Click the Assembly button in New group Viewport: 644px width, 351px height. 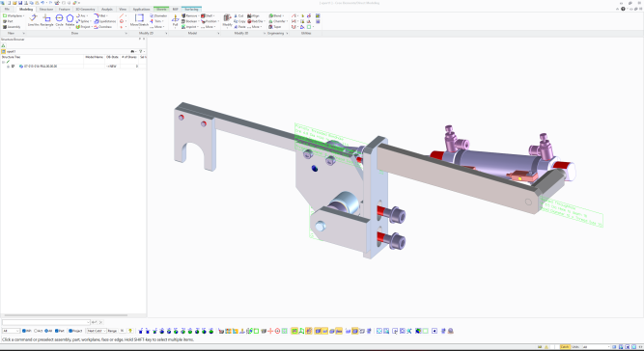pos(12,27)
